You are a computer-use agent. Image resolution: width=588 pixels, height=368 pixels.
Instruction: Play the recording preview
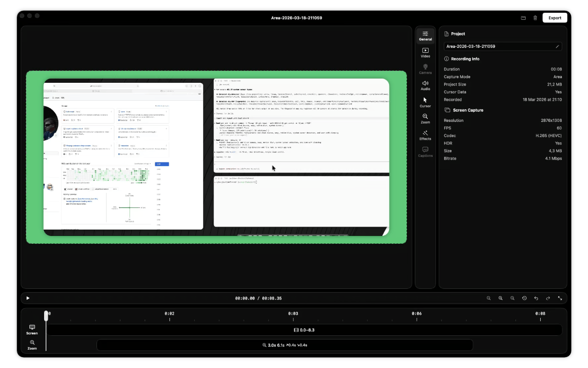(28, 298)
